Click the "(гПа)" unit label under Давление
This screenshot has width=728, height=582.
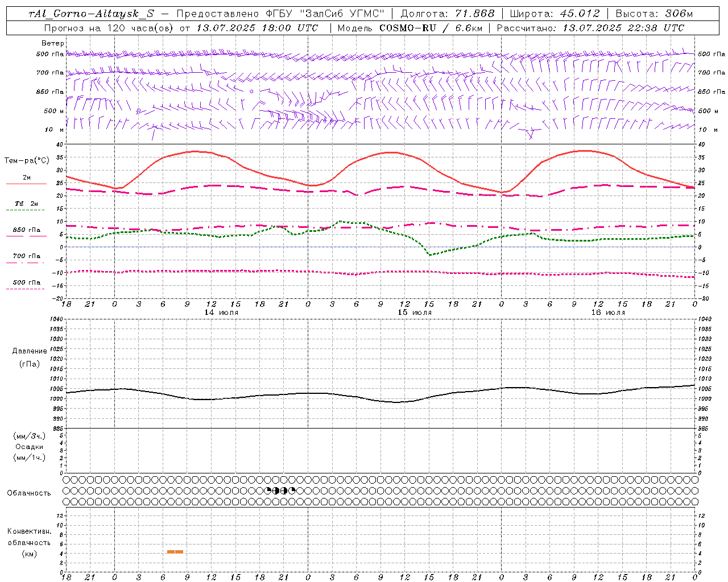(30, 364)
